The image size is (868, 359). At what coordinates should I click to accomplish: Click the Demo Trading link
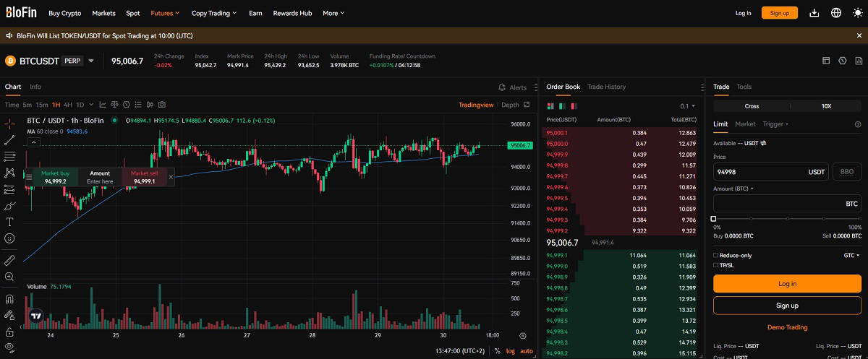point(787,327)
